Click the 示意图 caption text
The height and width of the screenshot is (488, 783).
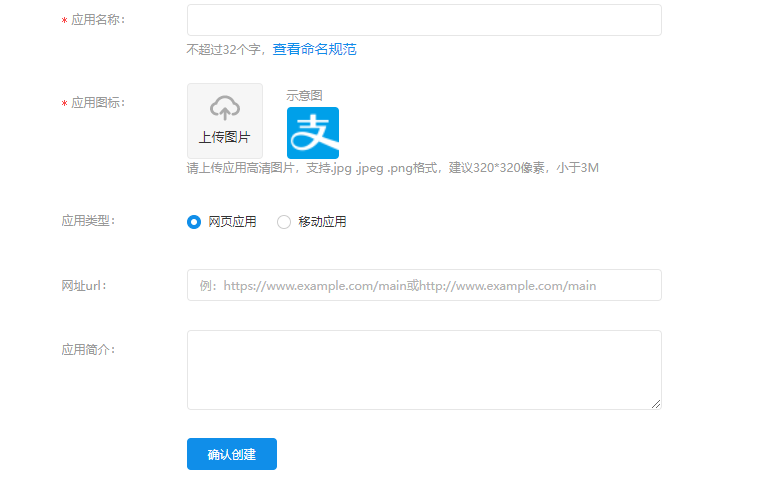tap(304, 95)
